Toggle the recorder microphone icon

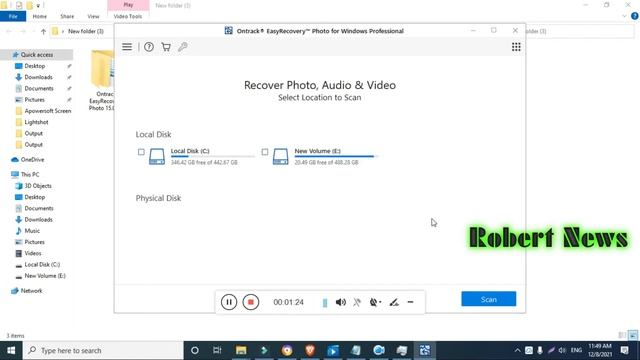pyautogui.click(x=357, y=302)
